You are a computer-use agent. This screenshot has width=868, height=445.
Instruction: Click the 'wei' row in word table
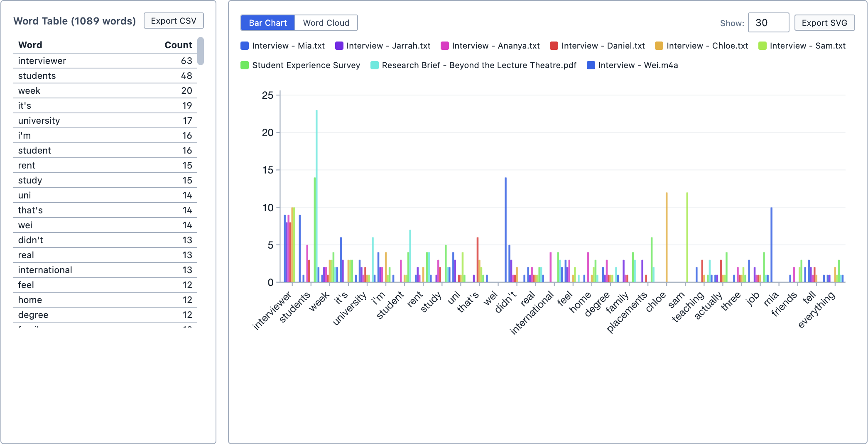[x=105, y=225]
